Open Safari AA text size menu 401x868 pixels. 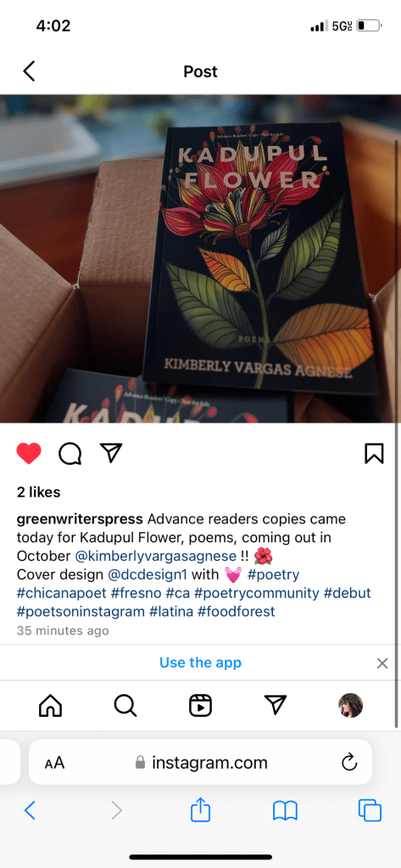55,763
